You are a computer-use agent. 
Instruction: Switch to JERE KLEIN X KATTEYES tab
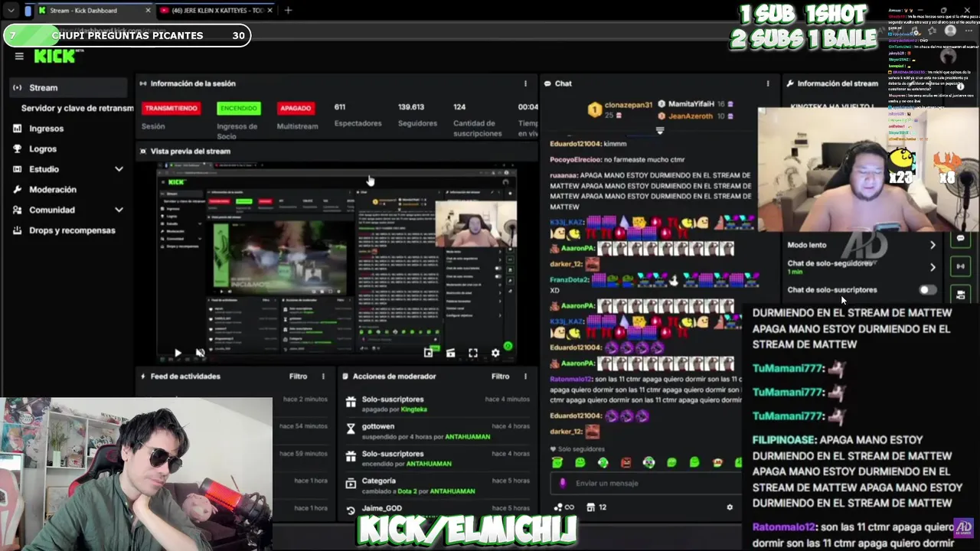click(x=217, y=11)
